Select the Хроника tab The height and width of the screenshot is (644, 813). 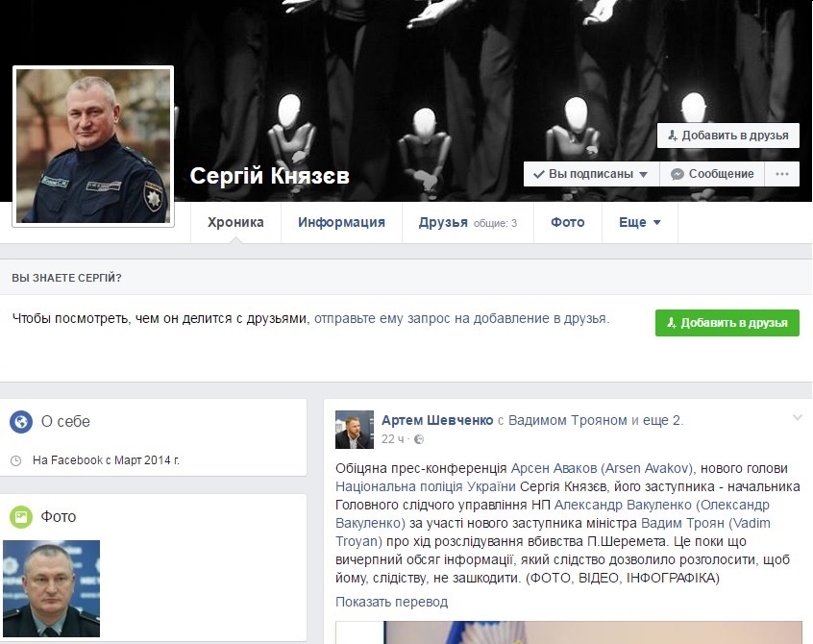[235, 222]
